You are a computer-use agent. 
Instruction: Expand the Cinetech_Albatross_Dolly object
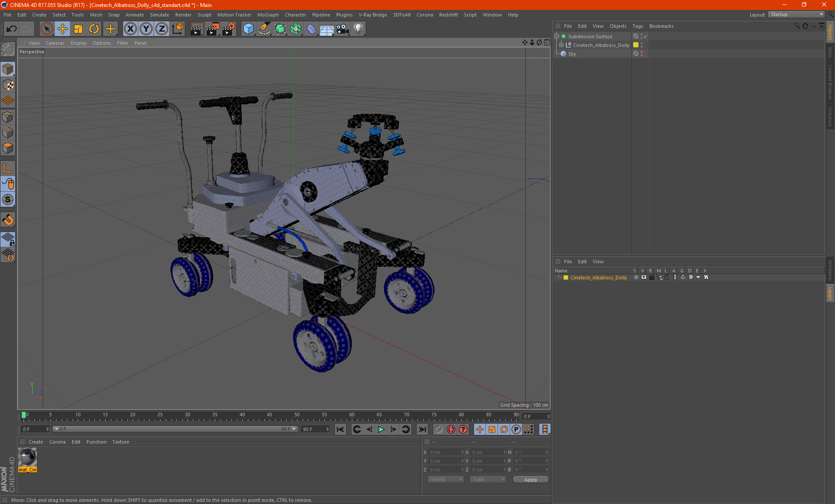(x=561, y=45)
